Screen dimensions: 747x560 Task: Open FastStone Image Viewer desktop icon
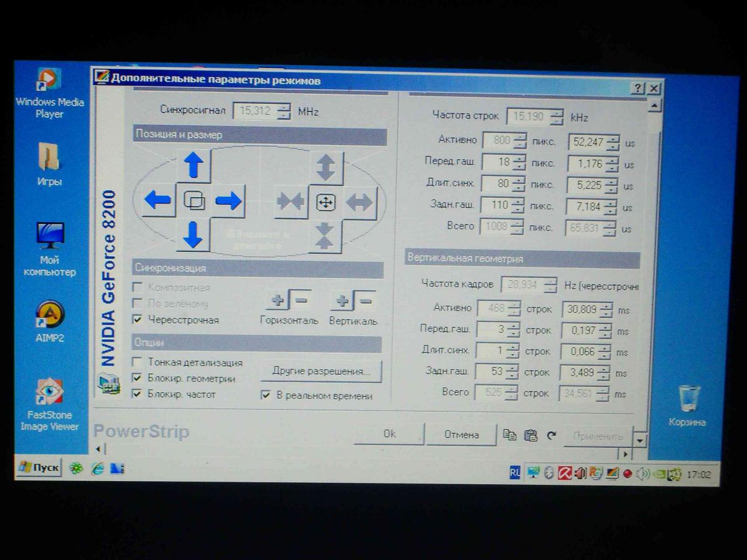pos(49,391)
